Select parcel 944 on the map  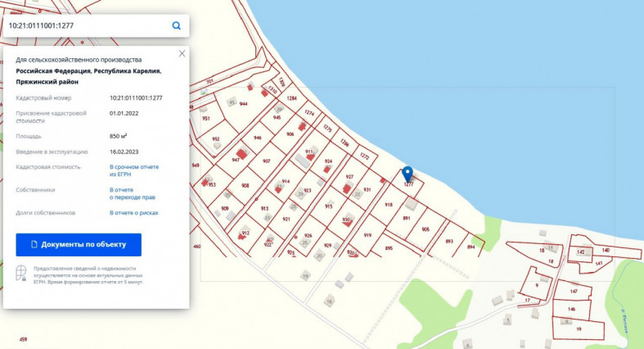tap(243, 104)
